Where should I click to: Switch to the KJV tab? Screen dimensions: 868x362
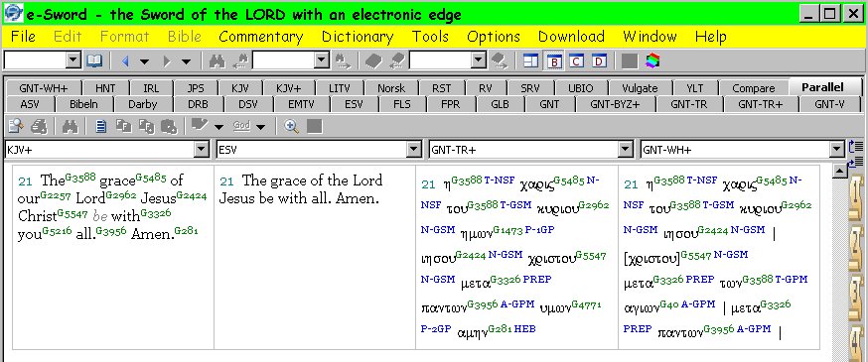click(x=240, y=88)
